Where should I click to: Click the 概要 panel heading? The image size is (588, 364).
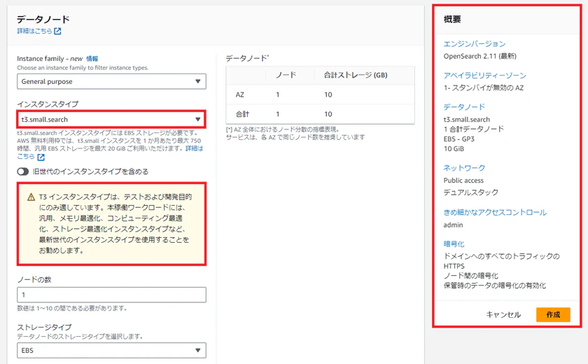click(452, 20)
